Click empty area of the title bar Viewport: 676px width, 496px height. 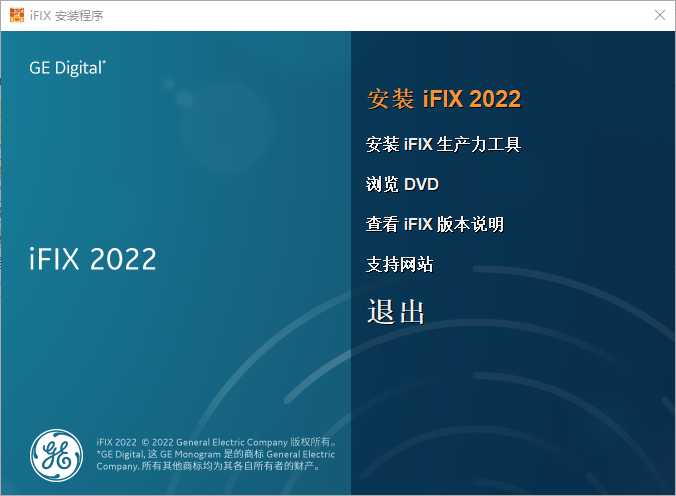click(350, 15)
